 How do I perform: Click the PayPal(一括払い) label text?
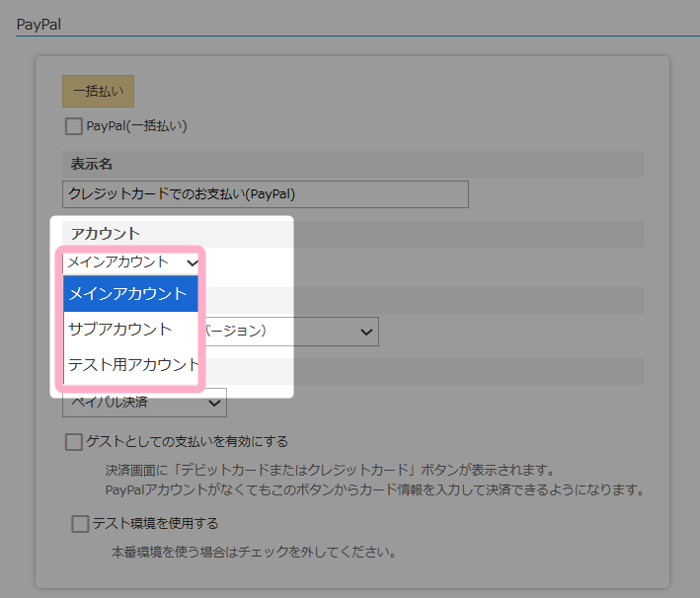[136, 126]
